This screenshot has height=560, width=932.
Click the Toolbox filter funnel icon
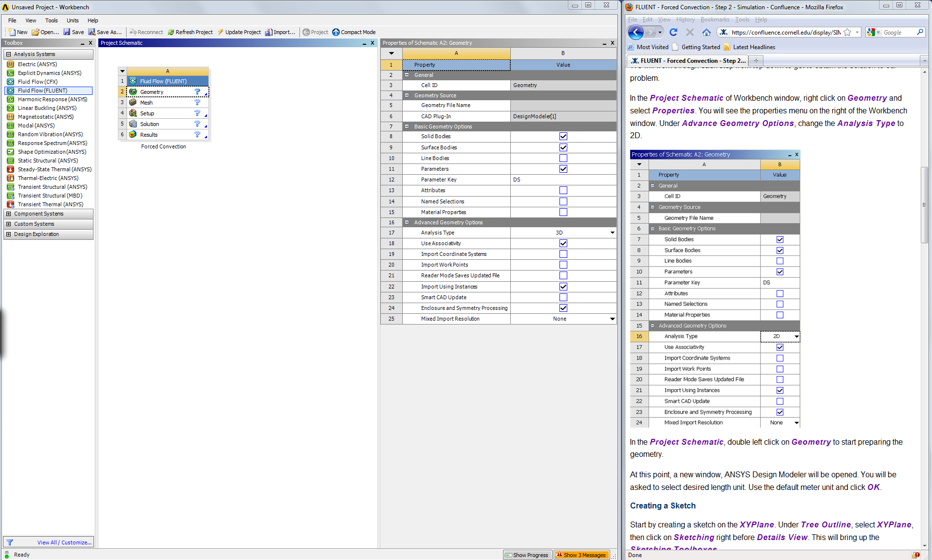tap(10, 542)
